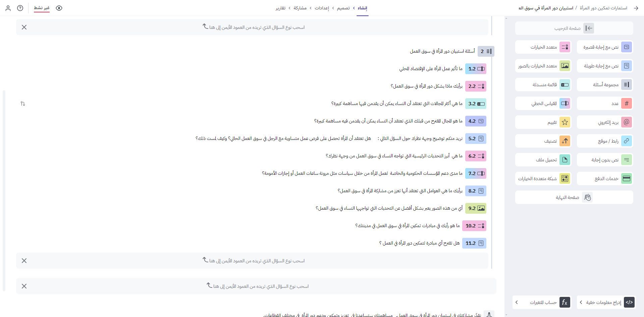Image resolution: width=644 pixels, height=317 pixels.
Task: Open the user account icon
Action: click(x=8, y=8)
